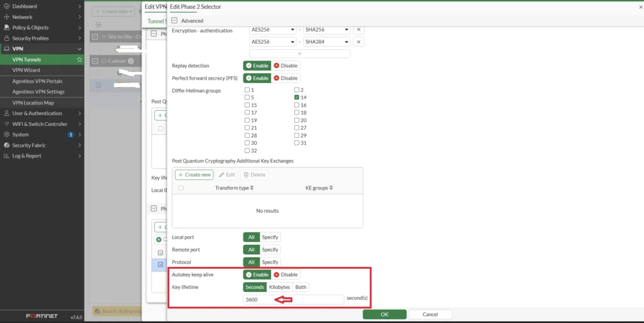Set Remote port to All
Screen dimensions: 644x323
(x=252, y=249)
